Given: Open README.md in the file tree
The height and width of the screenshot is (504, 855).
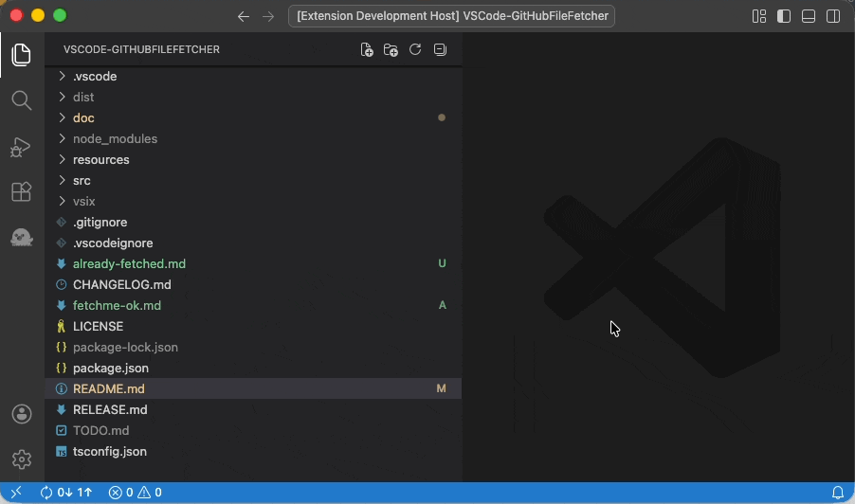Looking at the screenshot, I should (108, 388).
